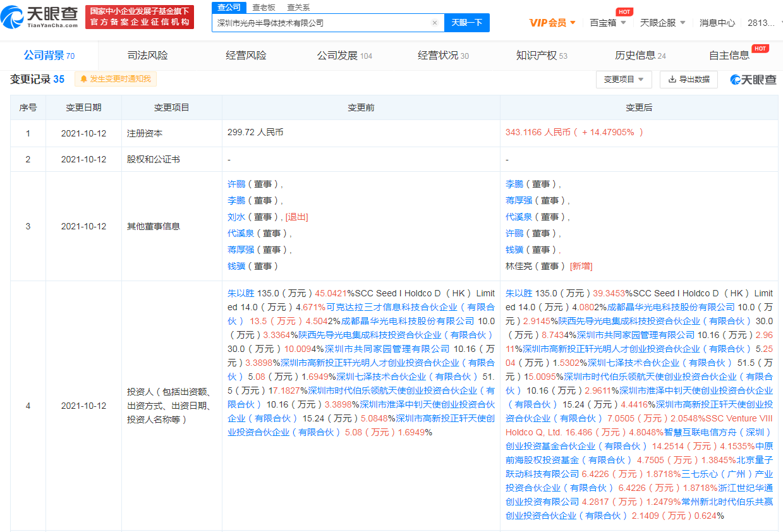783x532 pixels.
Task: Switch to the 查公司 search tab
Action: 229,8
